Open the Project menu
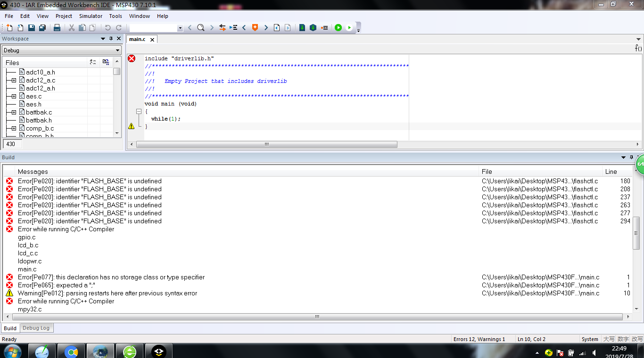644x358 pixels. pyautogui.click(x=64, y=16)
